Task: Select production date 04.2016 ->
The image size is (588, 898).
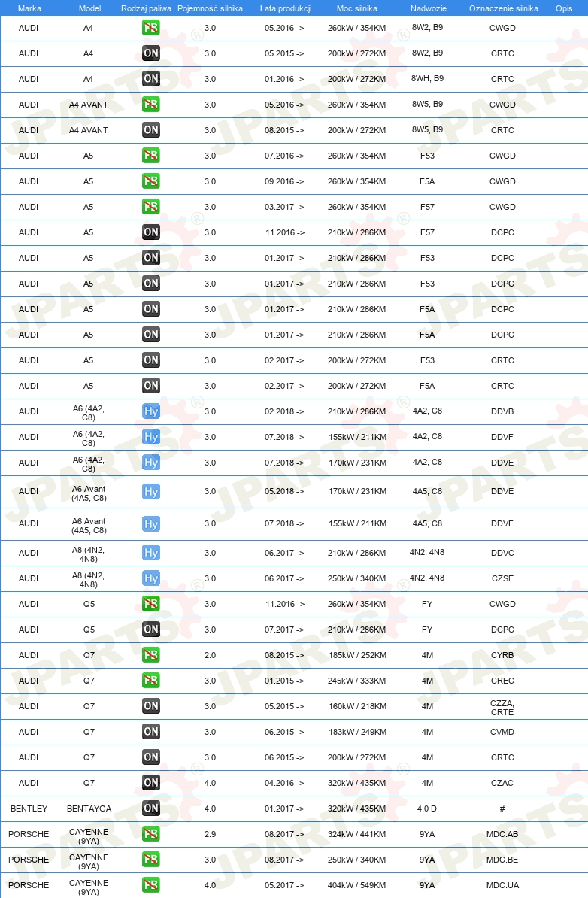Action: [284, 783]
